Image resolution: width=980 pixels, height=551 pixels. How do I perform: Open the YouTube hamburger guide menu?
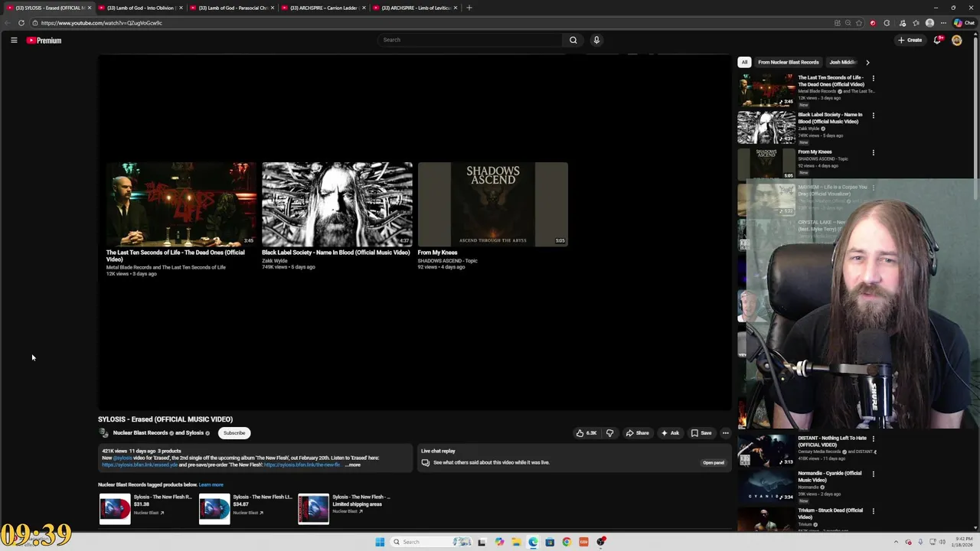tap(14, 40)
